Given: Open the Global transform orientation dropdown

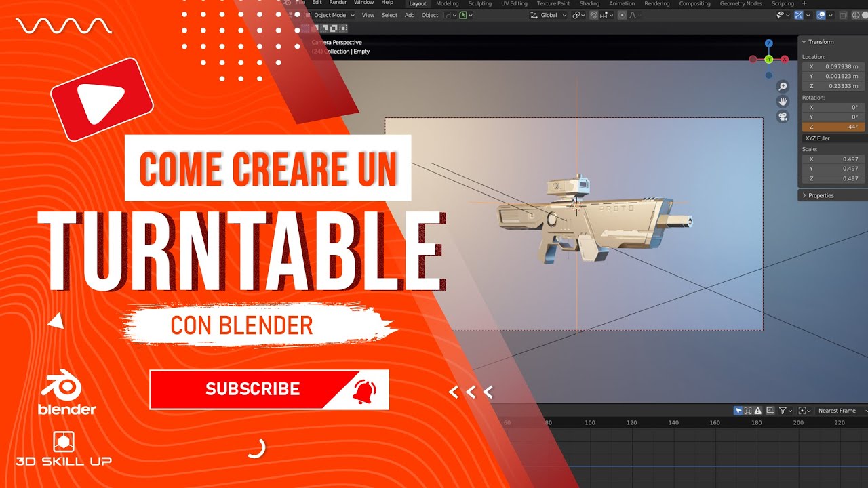Looking at the screenshot, I should pos(549,15).
